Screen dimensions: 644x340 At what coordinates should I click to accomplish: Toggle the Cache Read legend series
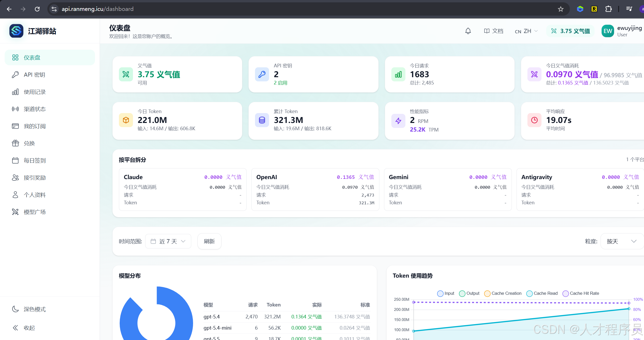[x=542, y=293]
